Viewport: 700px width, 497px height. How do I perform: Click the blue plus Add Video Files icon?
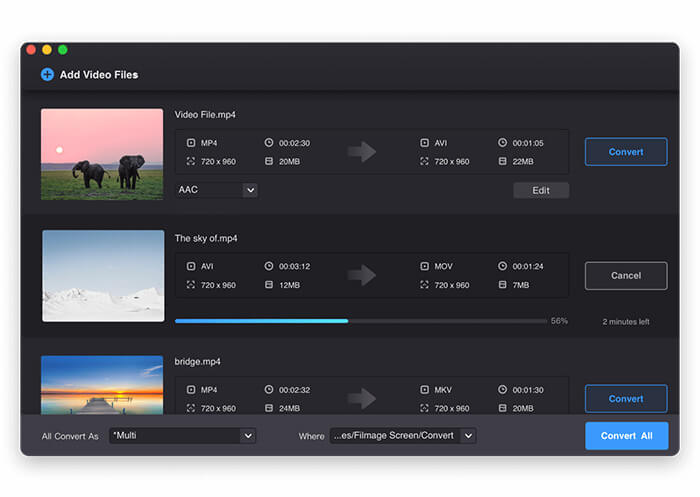pyautogui.click(x=47, y=75)
